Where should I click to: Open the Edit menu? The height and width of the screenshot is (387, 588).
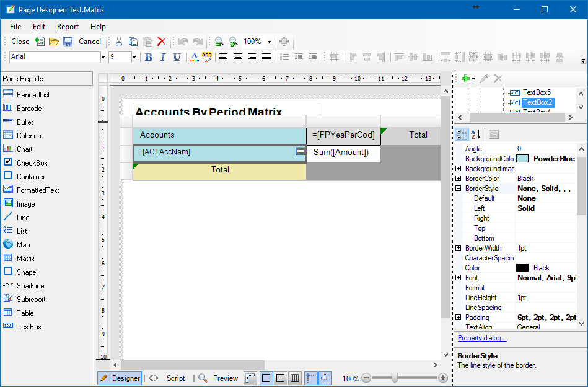click(x=39, y=27)
